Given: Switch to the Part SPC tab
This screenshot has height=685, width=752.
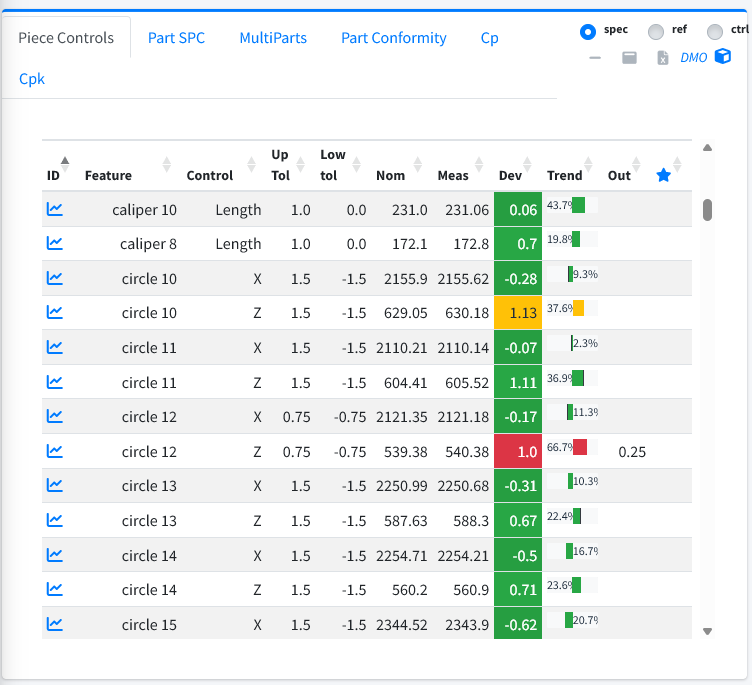Looking at the screenshot, I should pyautogui.click(x=176, y=38).
